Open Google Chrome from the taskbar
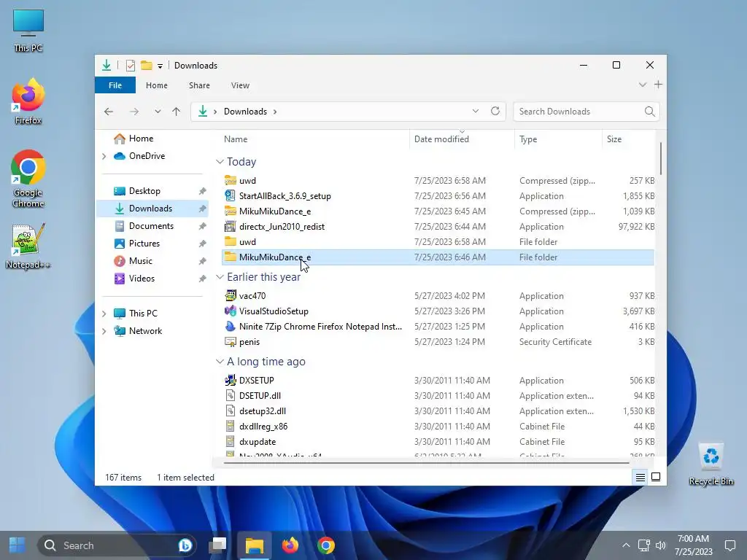The width and height of the screenshot is (747, 560). tap(326, 545)
